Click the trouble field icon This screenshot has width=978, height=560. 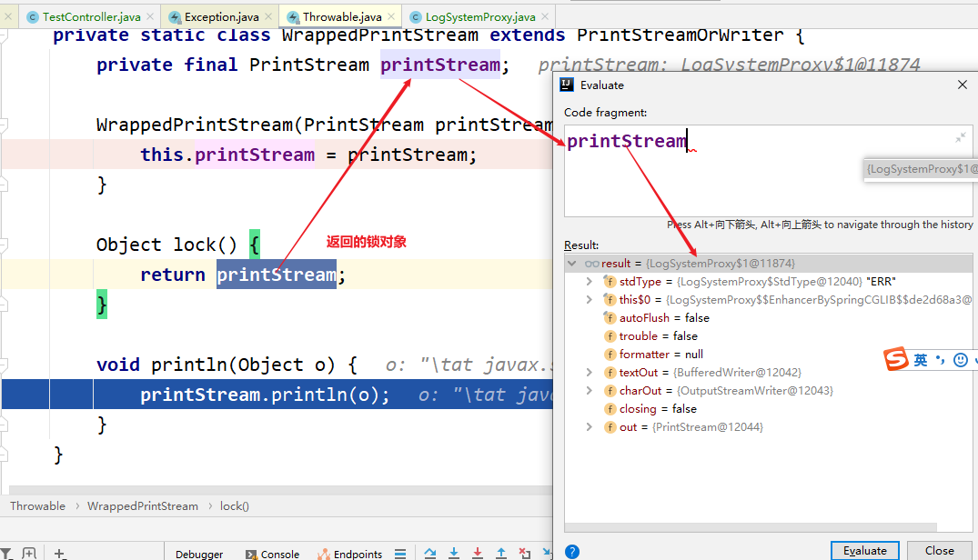(x=610, y=335)
